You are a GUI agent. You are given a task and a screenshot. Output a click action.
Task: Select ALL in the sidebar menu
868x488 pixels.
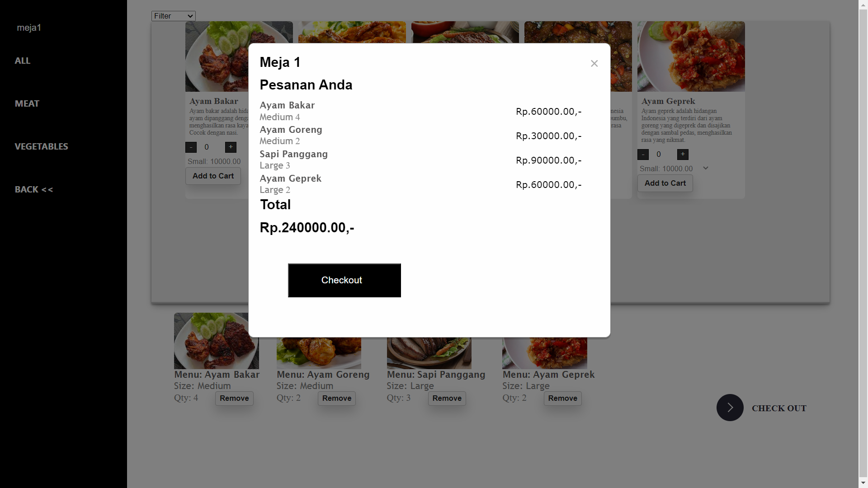tap(23, 61)
